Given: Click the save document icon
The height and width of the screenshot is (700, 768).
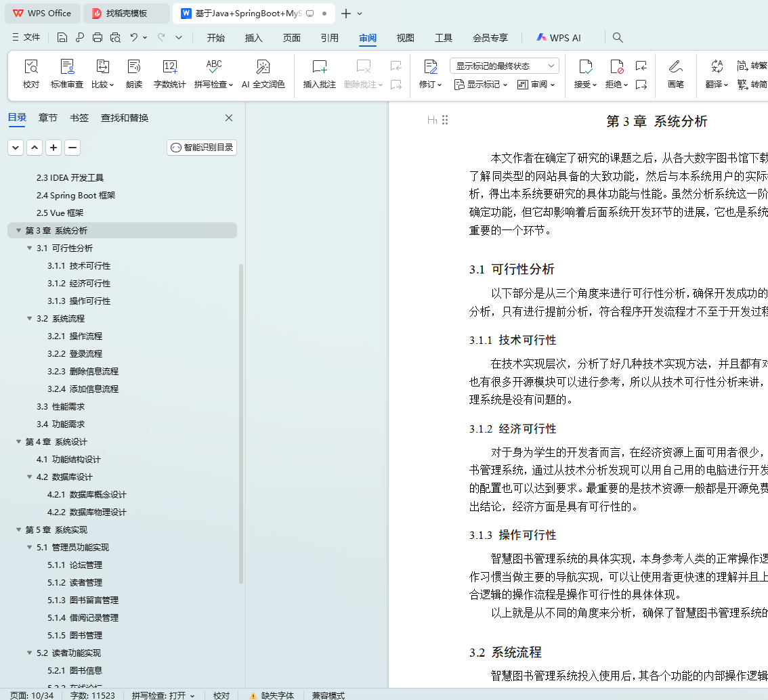Looking at the screenshot, I should (x=62, y=38).
